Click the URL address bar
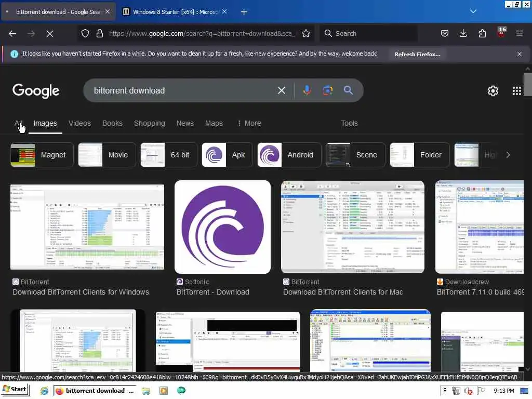 [x=202, y=33]
